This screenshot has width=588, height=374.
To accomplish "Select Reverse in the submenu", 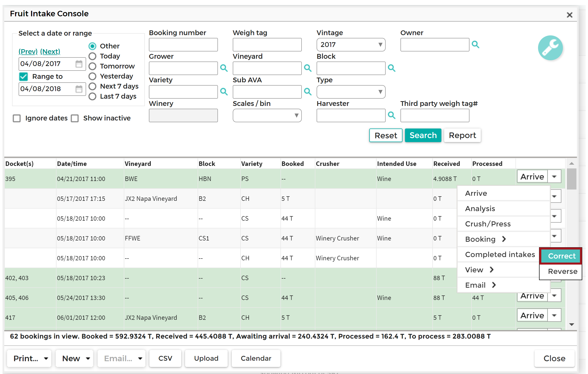I will point(560,271).
